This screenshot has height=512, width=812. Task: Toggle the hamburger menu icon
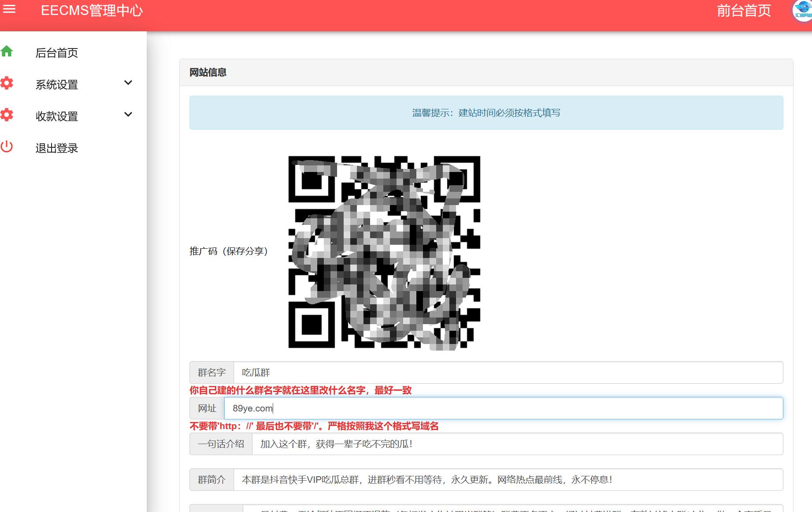coord(9,9)
